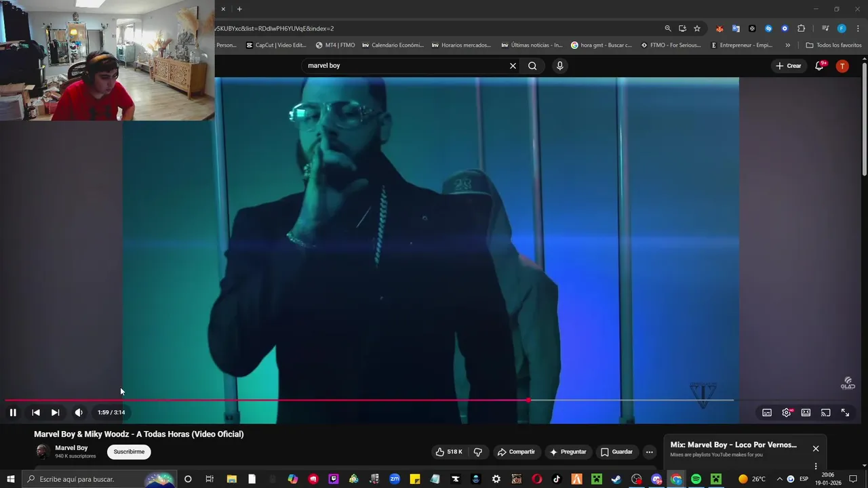Image resolution: width=868 pixels, height=488 pixels.
Task: Open 'hora gmt - Buscar' bookmark
Action: click(601, 45)
